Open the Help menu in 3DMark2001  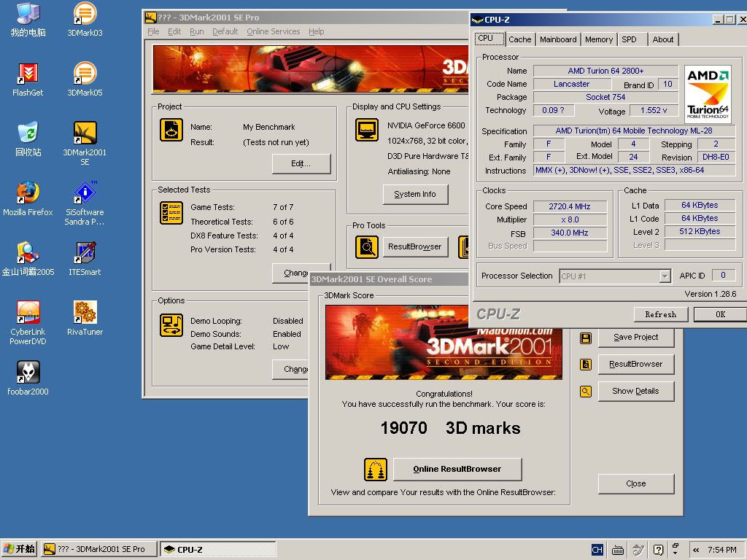317,31
